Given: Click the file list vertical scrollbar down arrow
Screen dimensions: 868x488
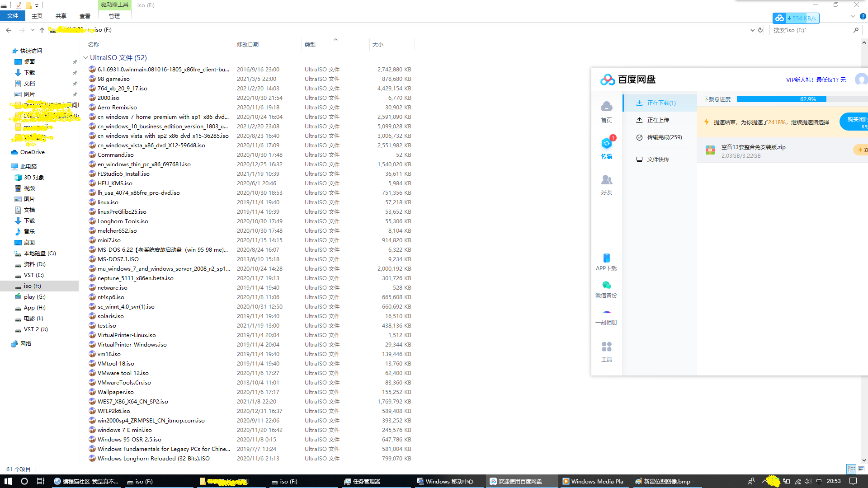Looking at the screenshot, I should pyautogui.click(x=864, y=460).
